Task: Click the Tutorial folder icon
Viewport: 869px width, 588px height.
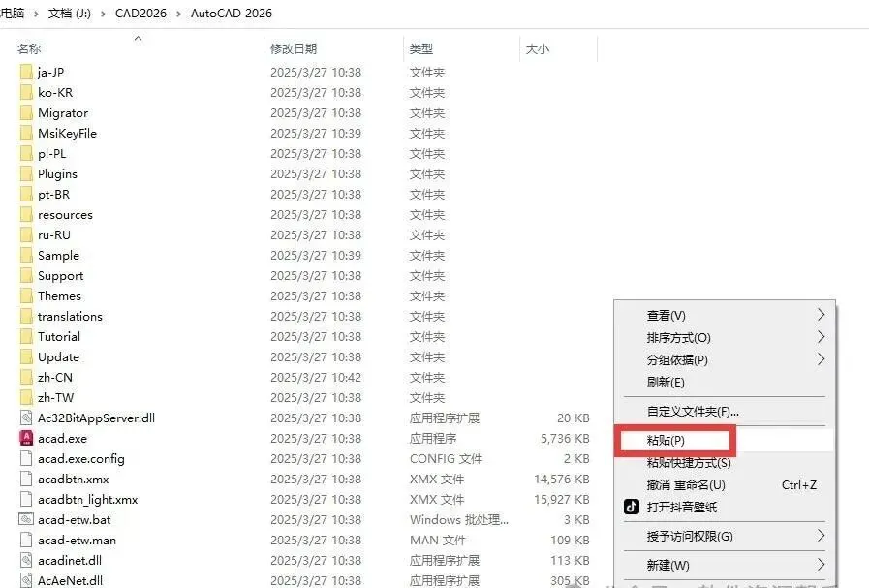Action: pos(26,337)
